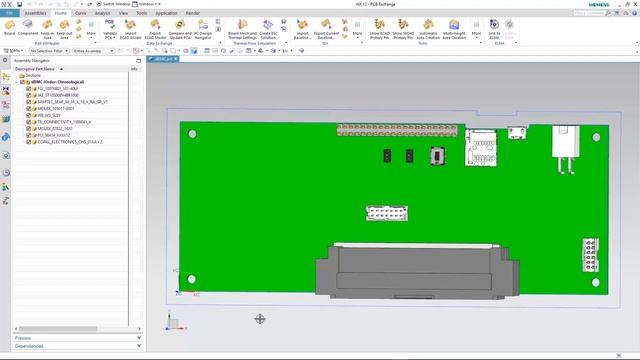Open the File menu tab
The width and height of the screenshot is (640, 360).
click(x=9, y=13)
